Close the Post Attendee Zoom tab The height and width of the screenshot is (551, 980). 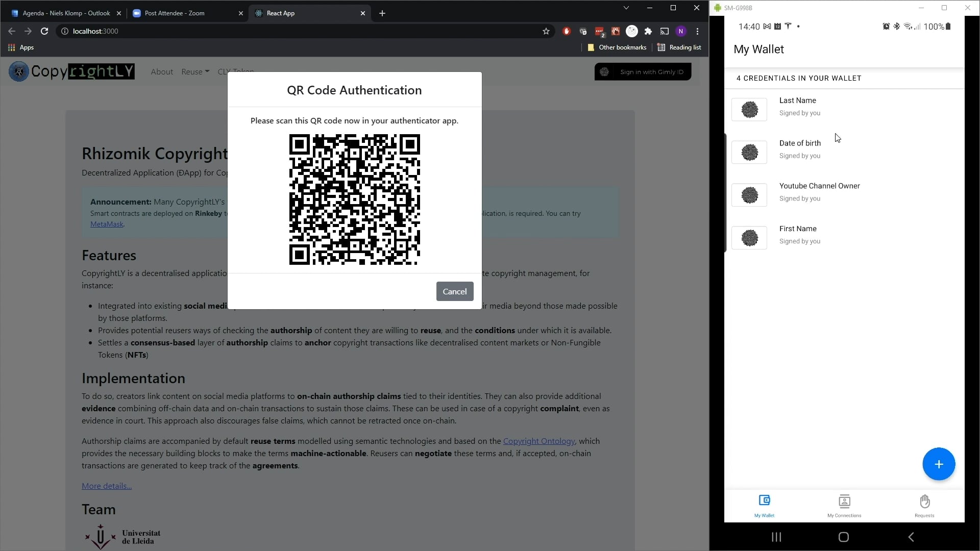(241, 13)
